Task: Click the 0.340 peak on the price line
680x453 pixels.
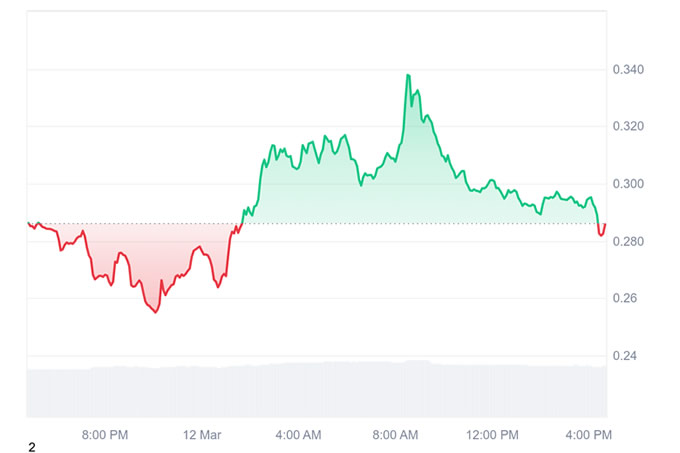Action: [x=408, y=75]
